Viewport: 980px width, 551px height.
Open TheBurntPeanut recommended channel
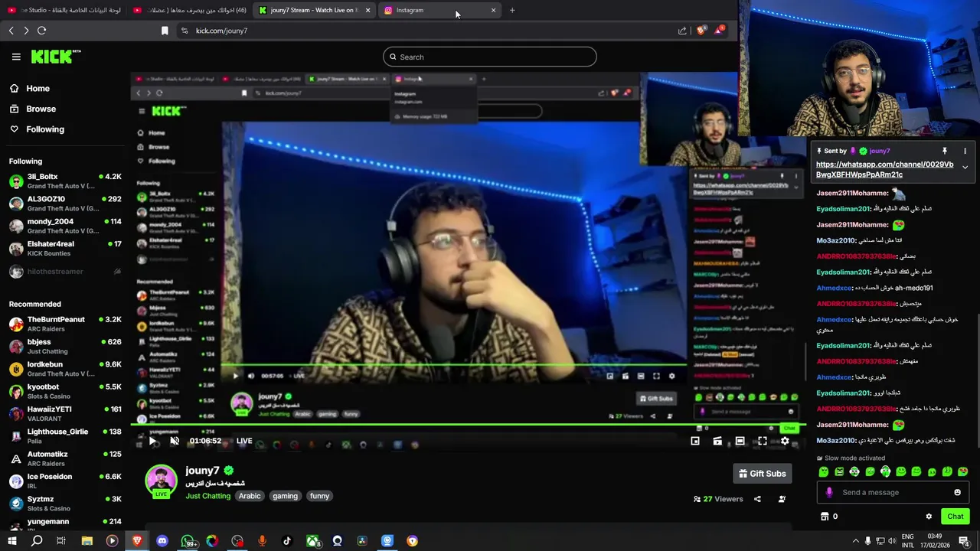pos(64,324)
